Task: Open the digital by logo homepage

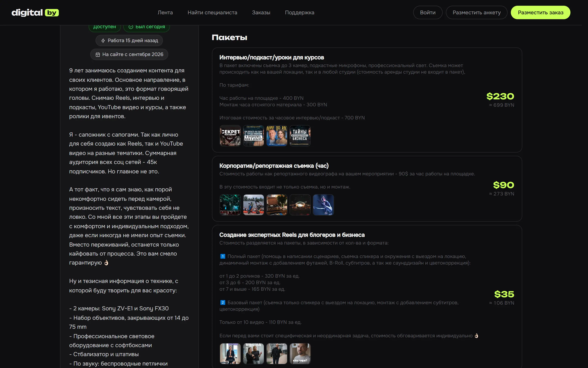Action: 35,12
